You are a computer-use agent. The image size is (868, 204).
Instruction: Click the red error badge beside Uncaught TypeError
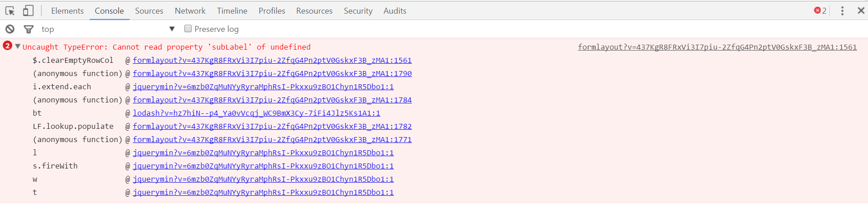pyautogui.click(x=7, y=46)
